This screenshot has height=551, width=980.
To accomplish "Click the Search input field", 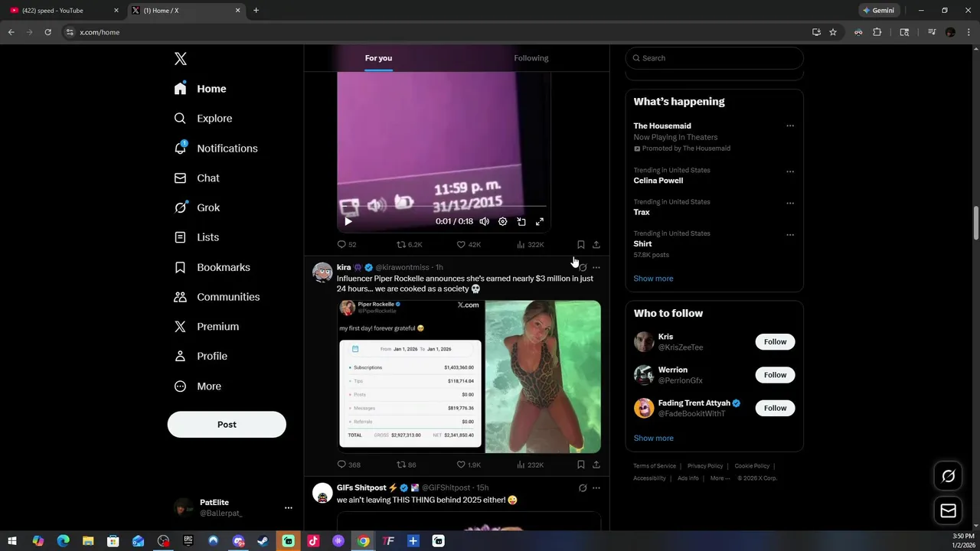I will 714,58.
